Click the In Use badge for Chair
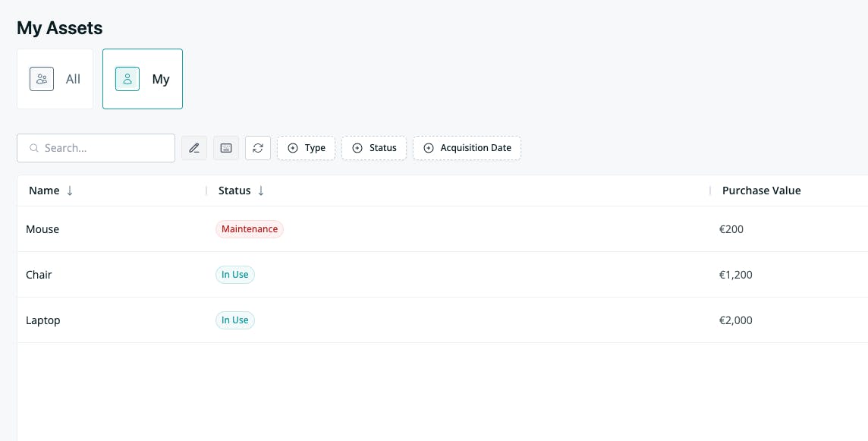Screen dimensions: 868x441 pos(234,274)
